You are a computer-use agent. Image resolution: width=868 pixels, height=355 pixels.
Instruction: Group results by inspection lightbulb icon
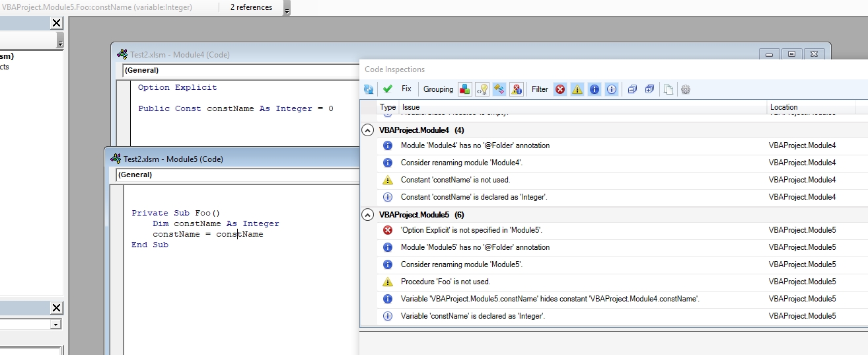[x=482, y=89]
